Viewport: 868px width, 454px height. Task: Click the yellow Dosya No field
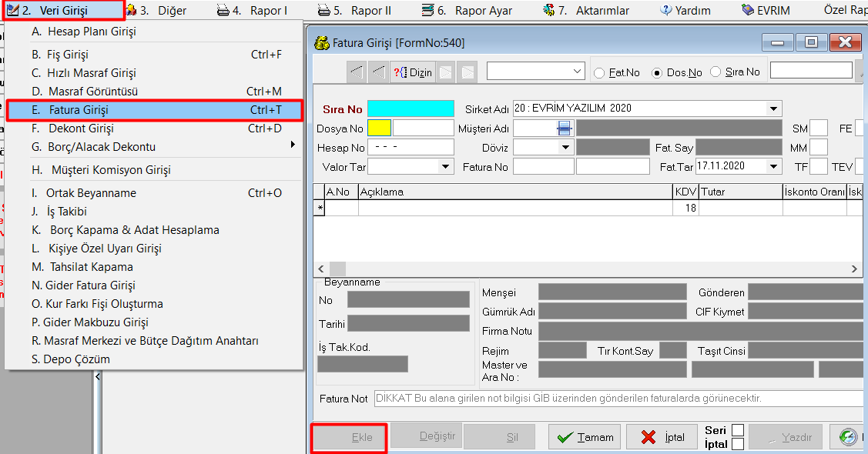(379, 129)
